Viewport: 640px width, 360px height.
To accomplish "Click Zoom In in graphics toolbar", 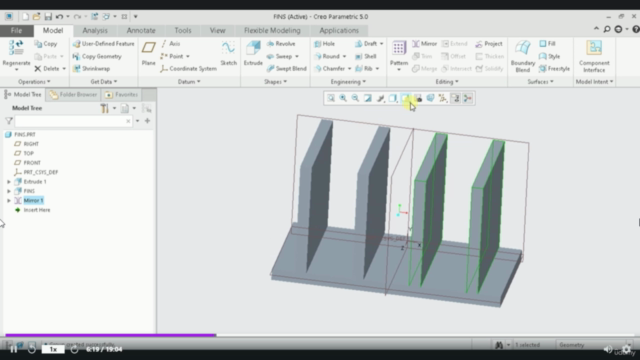I will pyautogui.click(x=343, y=98).
